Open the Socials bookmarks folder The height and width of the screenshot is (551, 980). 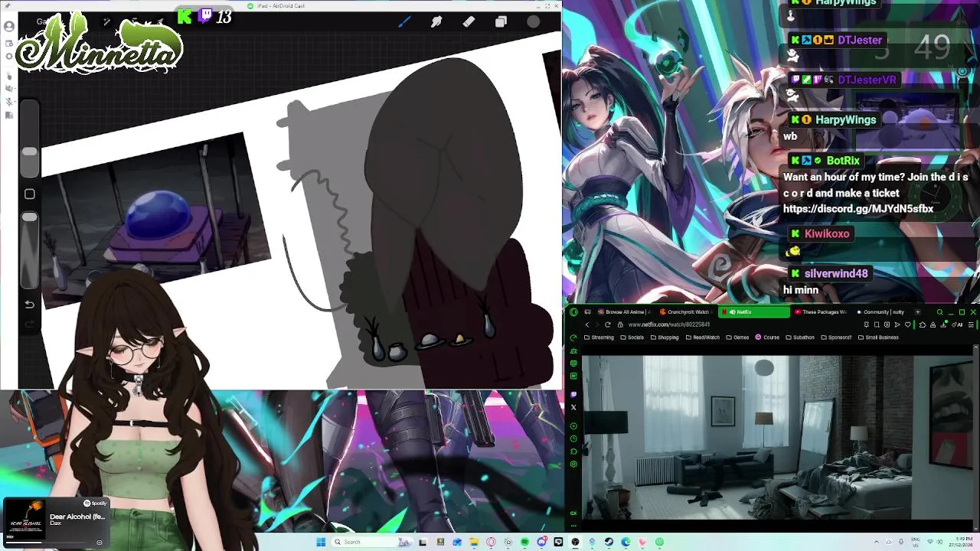pos(632,337)
